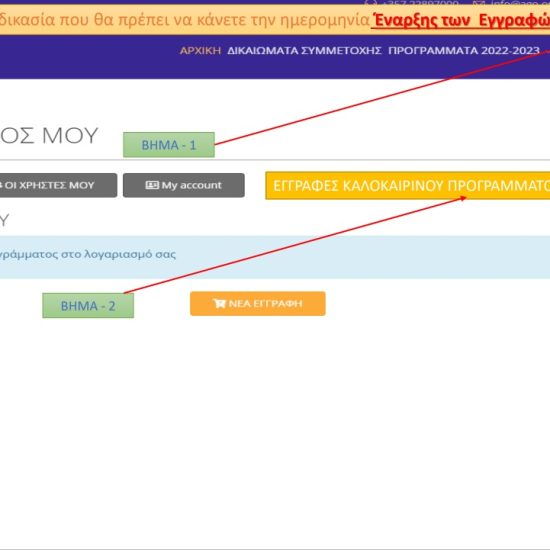Click the info@ email address at top
Screen dimensions: 550x550
(520, 3)
